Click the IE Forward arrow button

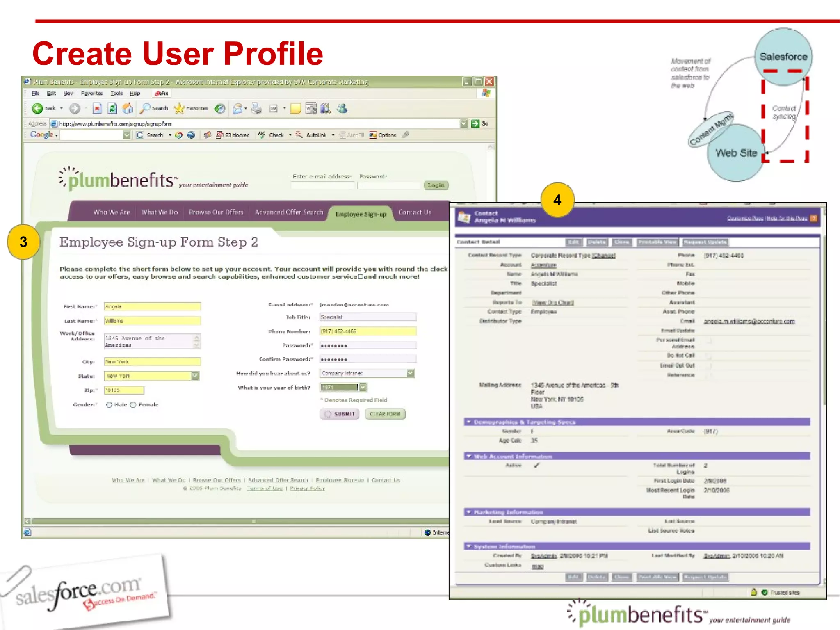(x=74, y=108)
